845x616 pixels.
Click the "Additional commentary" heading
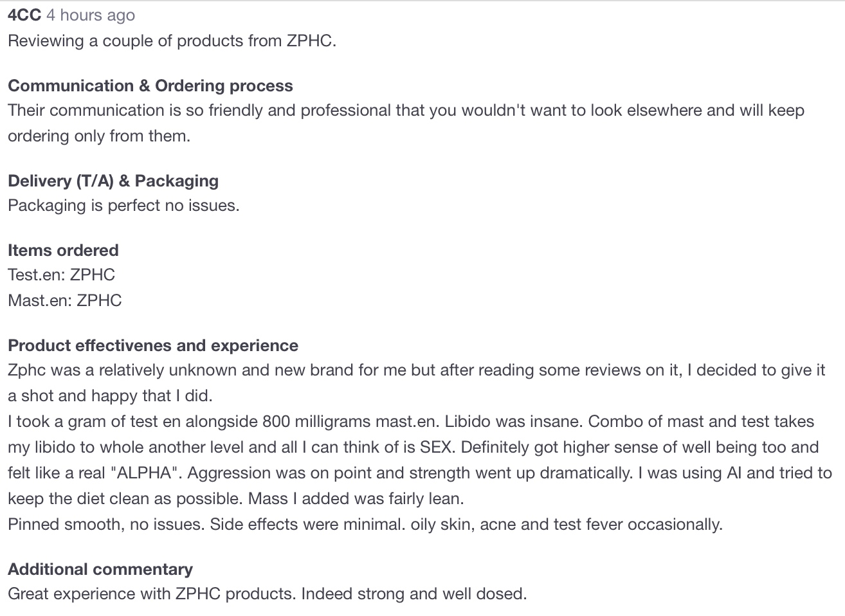[100, 570]
